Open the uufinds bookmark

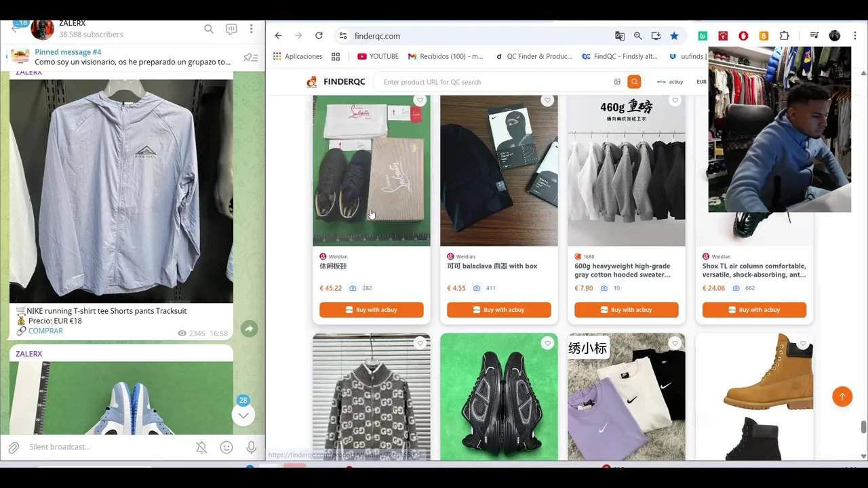tap(687, 56)
